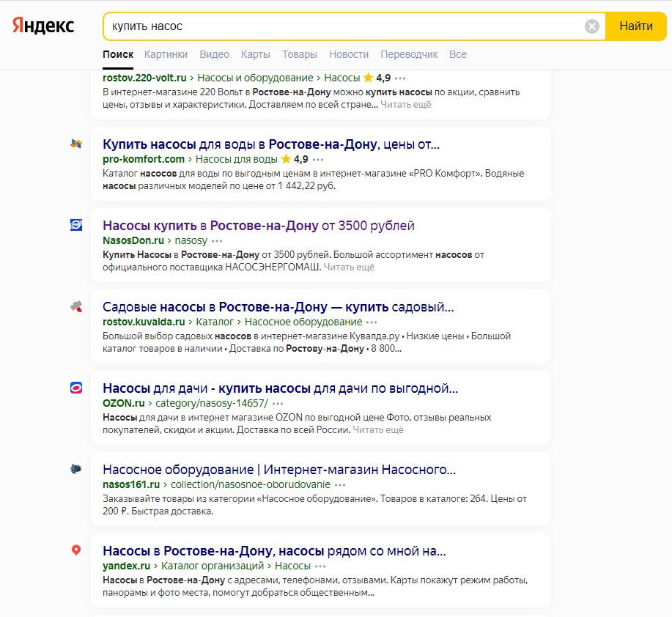
Task: Open result 'Насосное оборудование | Интернет-магазин'
Action: point(279,470)
